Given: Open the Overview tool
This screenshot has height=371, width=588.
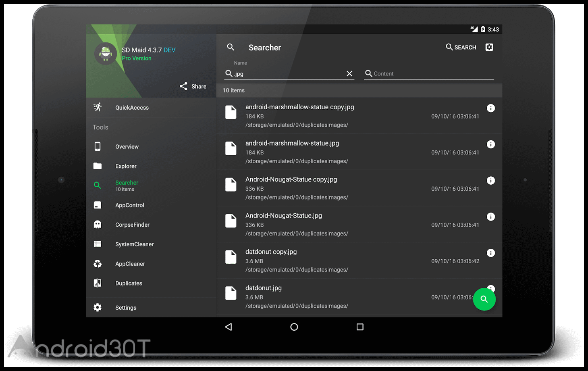Looking at the screenshot, I should [x=151, y=146].
